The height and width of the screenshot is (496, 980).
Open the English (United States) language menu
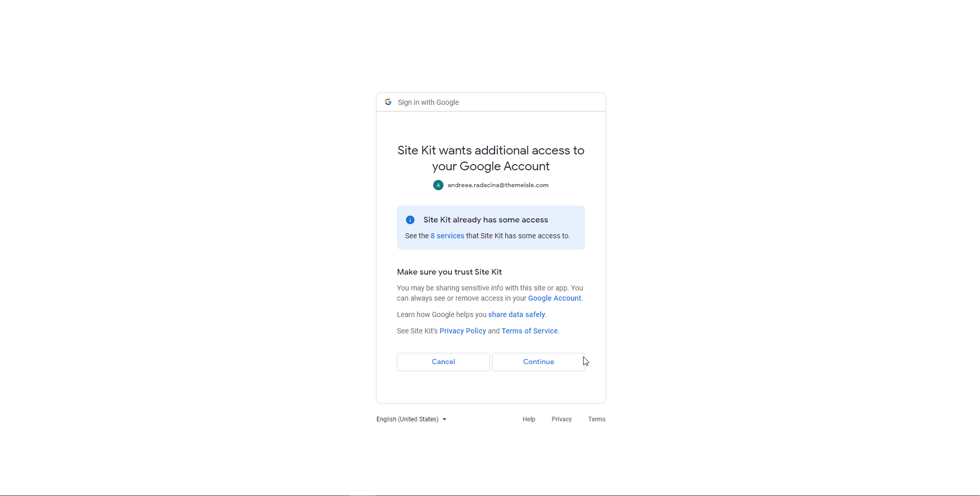[x=408, y=419]
